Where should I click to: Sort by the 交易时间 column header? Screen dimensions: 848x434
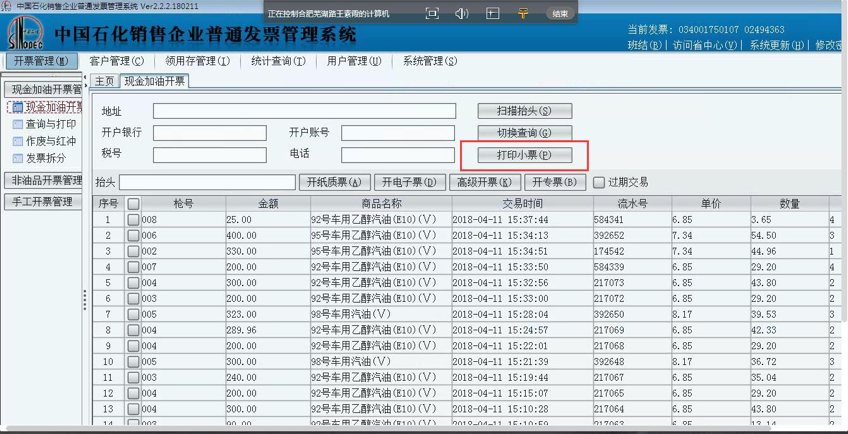(522, 203)
